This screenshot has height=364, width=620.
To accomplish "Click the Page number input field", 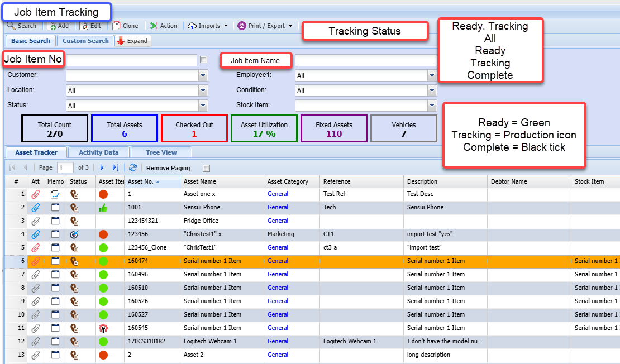I will pyautogui.click(x=65, y=167).
